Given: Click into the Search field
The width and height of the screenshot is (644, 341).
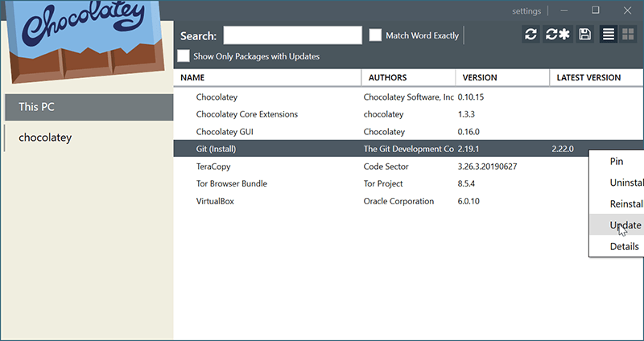Looking at the screenshot, I should (292, 35).
